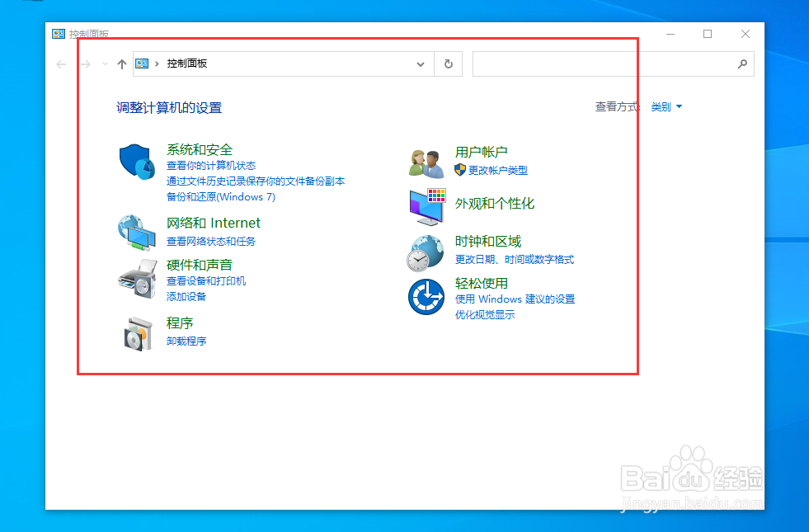Open the Hardware and Sound printer icon
Screen dimensions: 809x532
(x=137, y=279)
